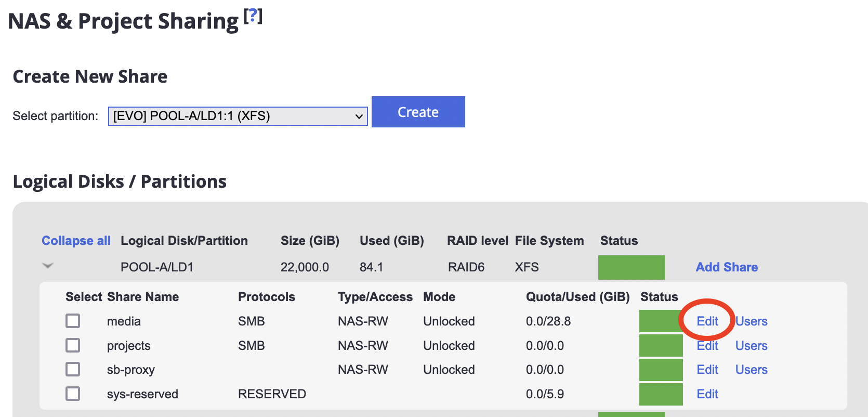This screenshot has width=868, height=417.
Task: Click the Type/Access column header
Action: tap(375, 297)
